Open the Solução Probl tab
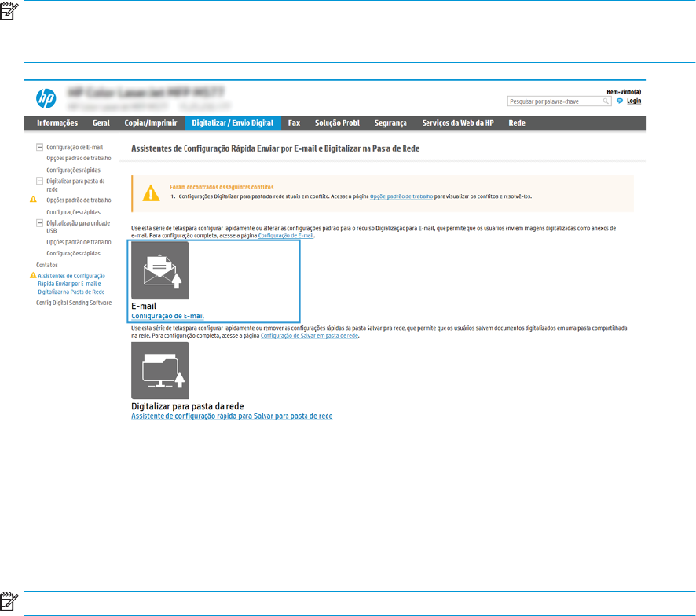696x616 pixels. pos(337,123)
